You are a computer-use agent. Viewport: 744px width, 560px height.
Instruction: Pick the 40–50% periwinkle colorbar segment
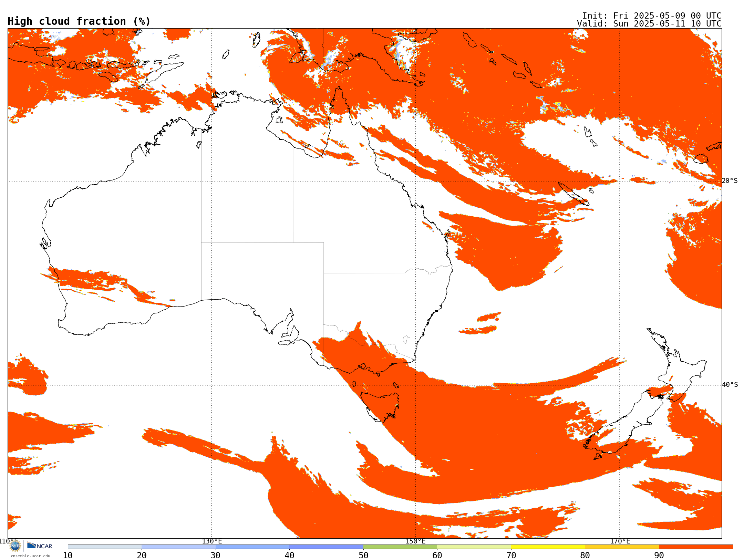(326, 547)
